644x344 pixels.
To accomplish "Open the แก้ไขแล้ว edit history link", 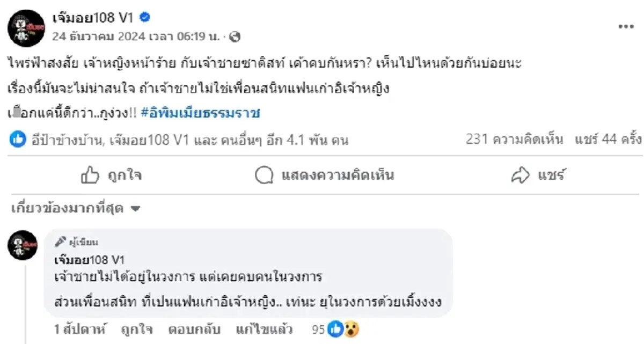I will click(260, 328).
